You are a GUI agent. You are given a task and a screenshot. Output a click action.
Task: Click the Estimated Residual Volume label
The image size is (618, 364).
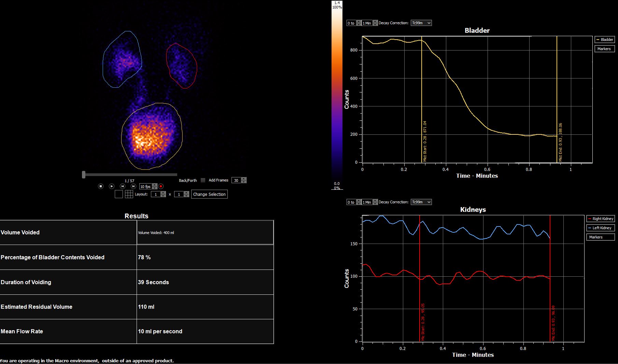click(37, 307)
